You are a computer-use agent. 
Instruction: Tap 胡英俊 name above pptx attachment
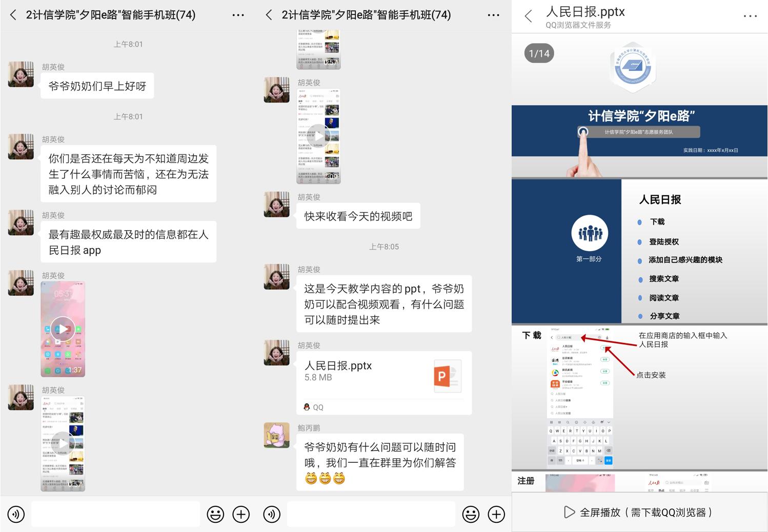tap(309, 345)
